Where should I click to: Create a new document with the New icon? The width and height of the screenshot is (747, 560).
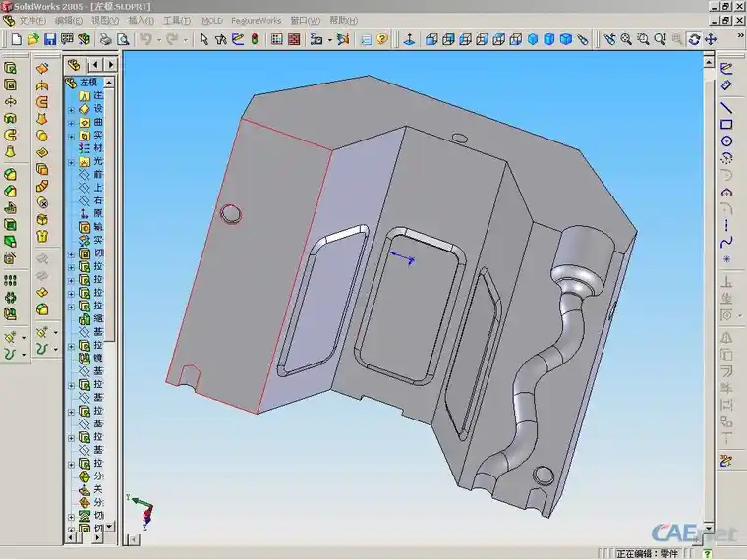(x=17, y=39)
